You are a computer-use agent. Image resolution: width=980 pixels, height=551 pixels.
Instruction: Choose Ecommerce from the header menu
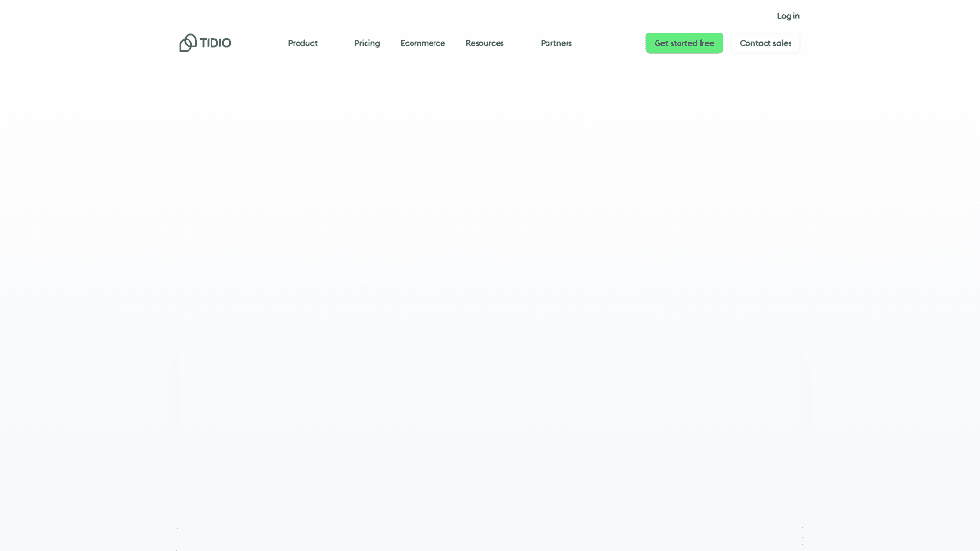coord(422,43)
